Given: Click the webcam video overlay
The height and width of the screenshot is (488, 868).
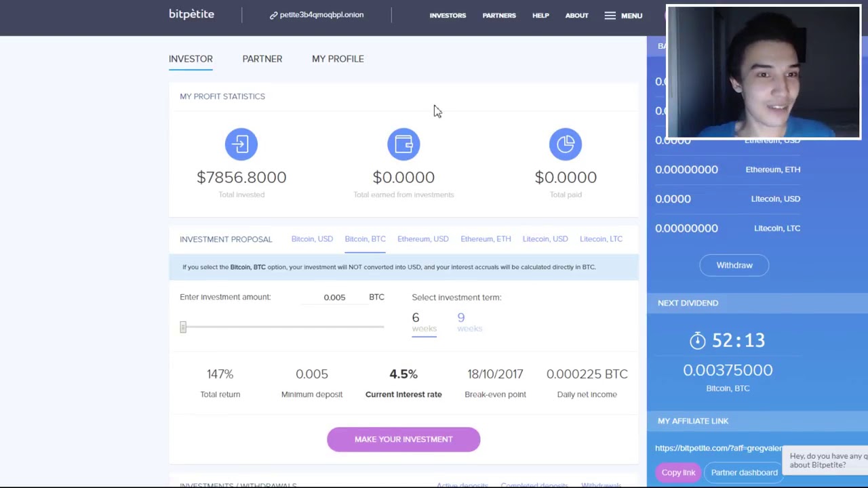Looking at the screenshot, I should point(764,72).
